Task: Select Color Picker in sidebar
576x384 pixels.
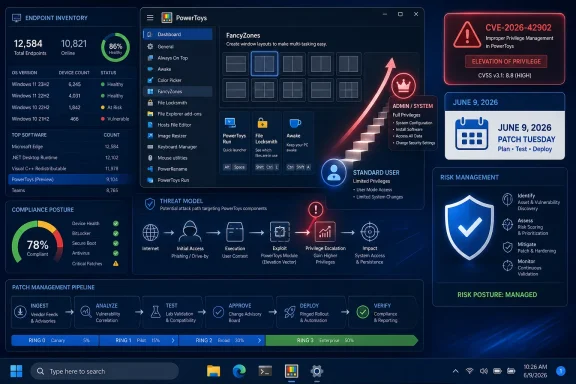Action: point(178,80)
